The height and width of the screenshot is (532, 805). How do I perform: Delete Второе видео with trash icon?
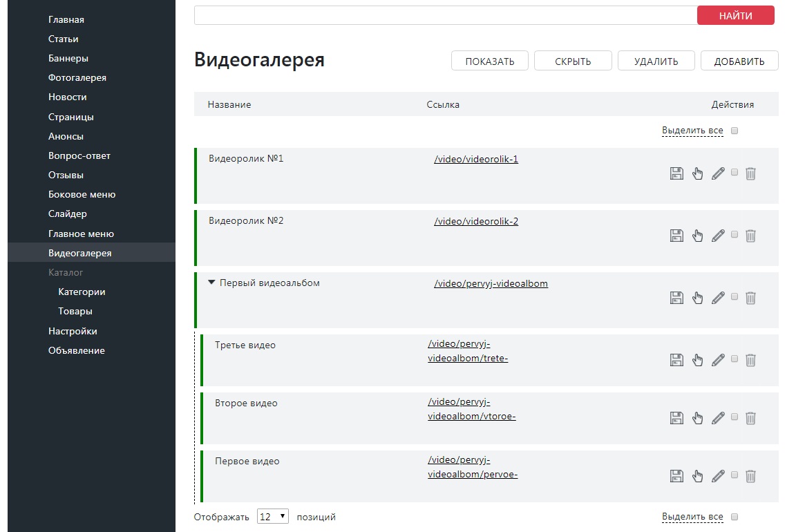[750, 418]
